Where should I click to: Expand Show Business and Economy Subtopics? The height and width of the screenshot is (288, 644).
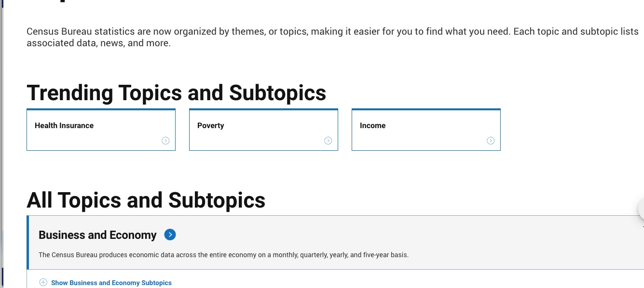(x=111, y=283)
